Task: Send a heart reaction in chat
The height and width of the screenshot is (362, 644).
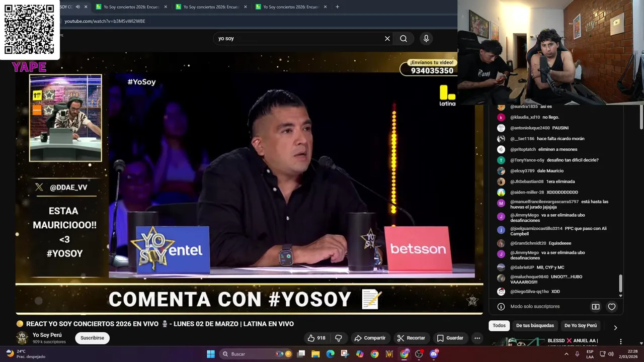Action: [x=612, y=307]
